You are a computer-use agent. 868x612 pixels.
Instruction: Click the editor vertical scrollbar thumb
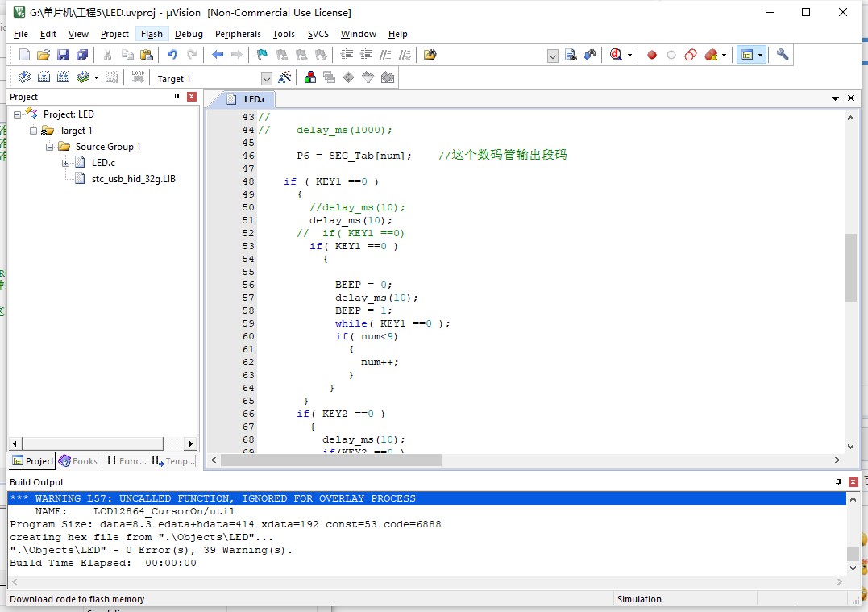[x=850, y=268]
